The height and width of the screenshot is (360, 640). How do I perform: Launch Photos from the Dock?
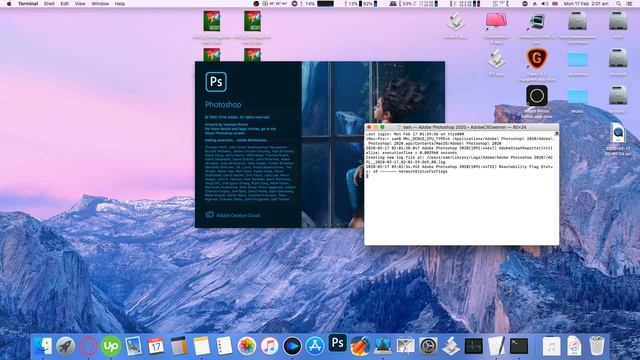pos(247,346)
